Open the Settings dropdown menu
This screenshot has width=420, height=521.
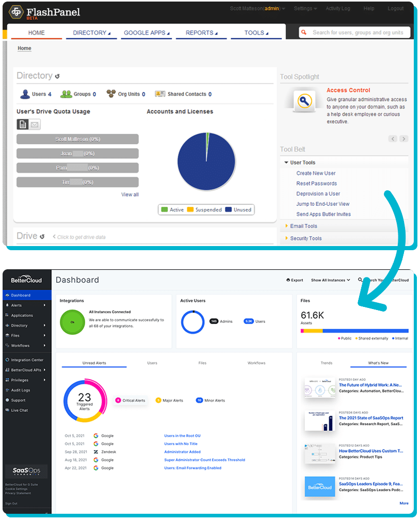(x=305, y=9)
